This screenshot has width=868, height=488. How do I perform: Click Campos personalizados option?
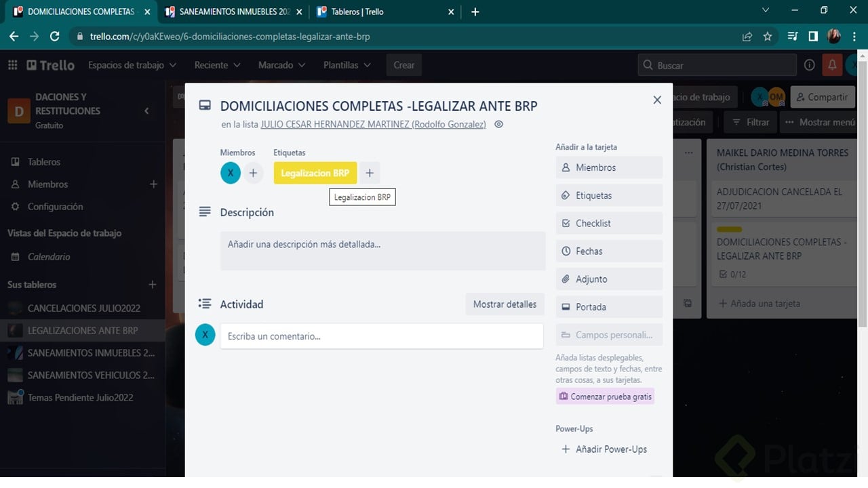tap(609, 335)
